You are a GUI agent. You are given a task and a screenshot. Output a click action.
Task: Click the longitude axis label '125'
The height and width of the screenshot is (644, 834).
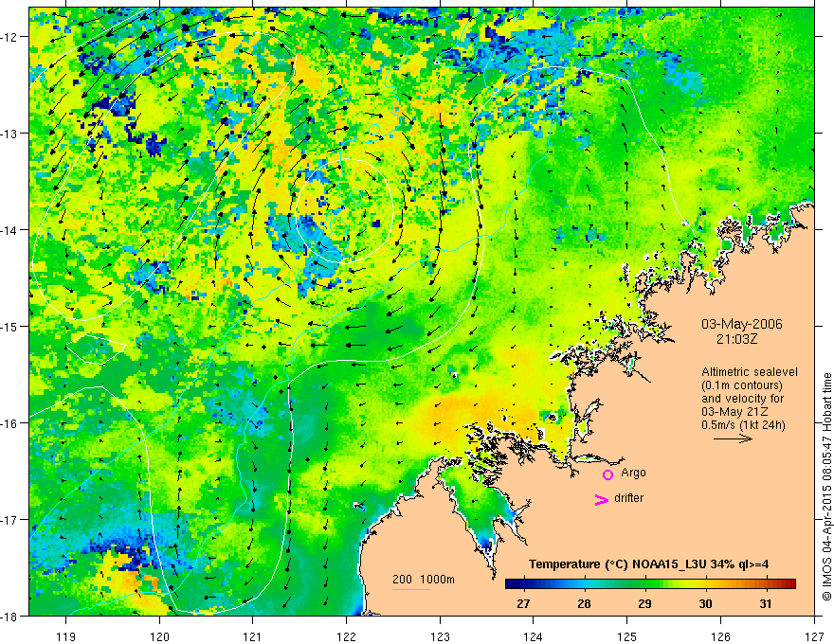coord(627,636)
